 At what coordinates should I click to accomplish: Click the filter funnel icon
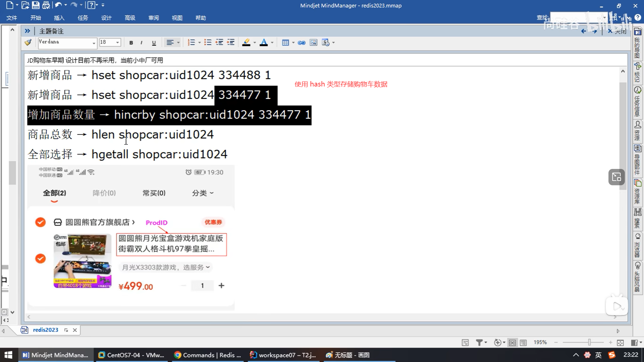pyautogui.click(x=479, y=342)
